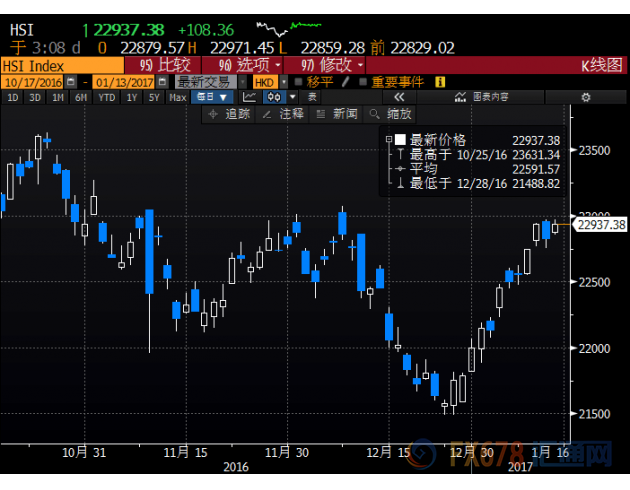Collapse the 最新价格 legend tree
Screen dimensions: 630x490
tap(388, 141)
